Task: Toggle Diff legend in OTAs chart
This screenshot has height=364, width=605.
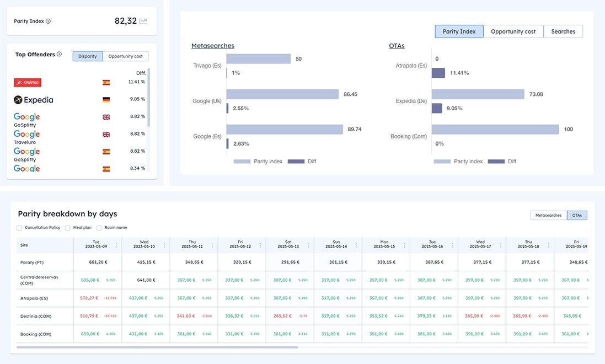Action: point(502,162)
